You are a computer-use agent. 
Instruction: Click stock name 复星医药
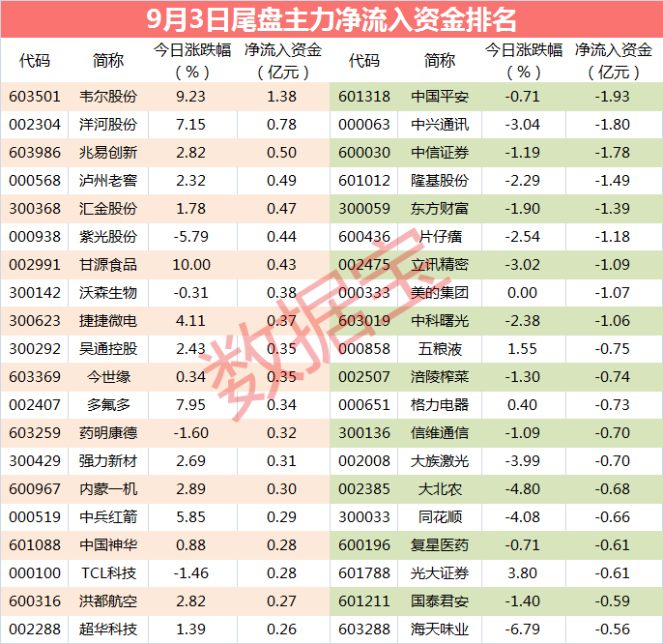coord(440,545)
